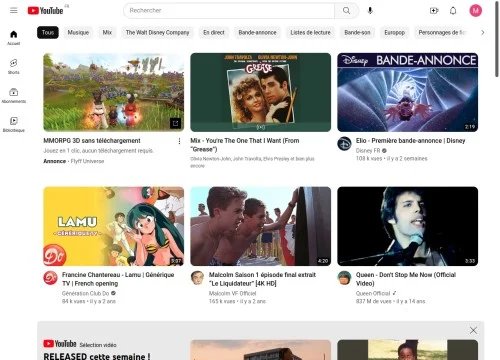
Task: Select the Europop chip
Action: [x=395, y=32]
